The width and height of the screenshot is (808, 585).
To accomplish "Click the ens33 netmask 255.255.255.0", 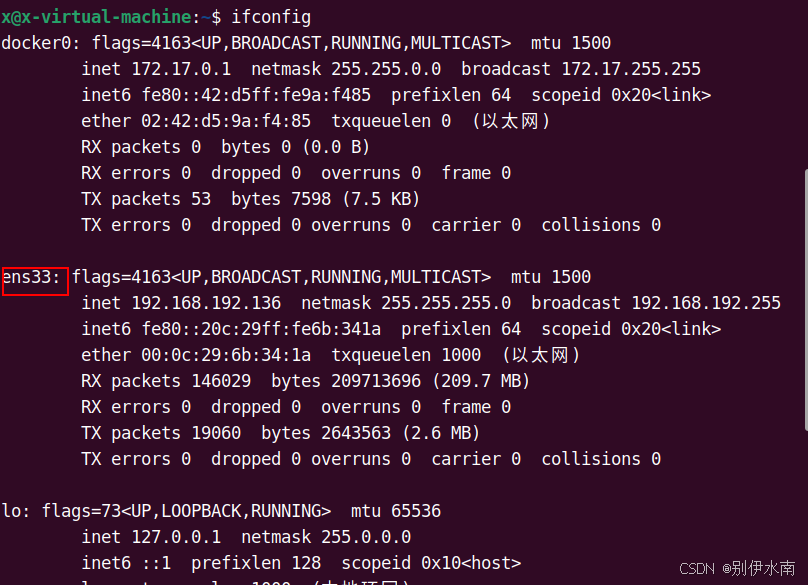I will 446,303.
